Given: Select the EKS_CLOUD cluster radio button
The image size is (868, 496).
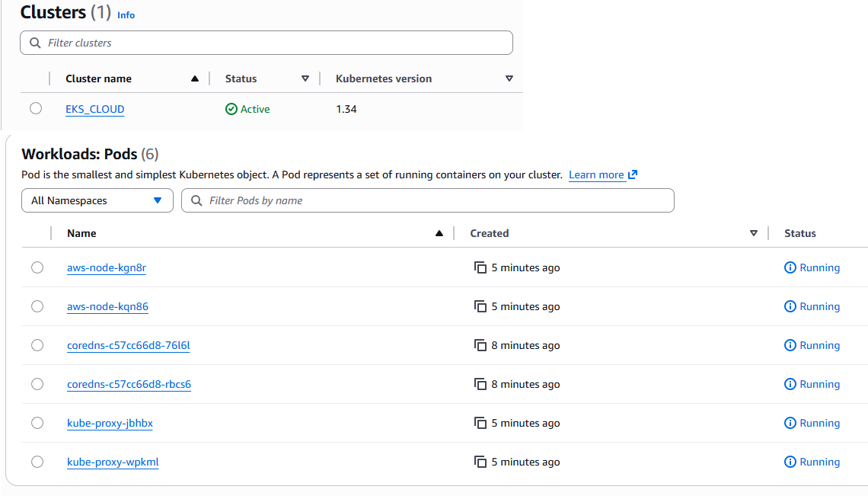Looking at the screenshot, I should 36,108.
